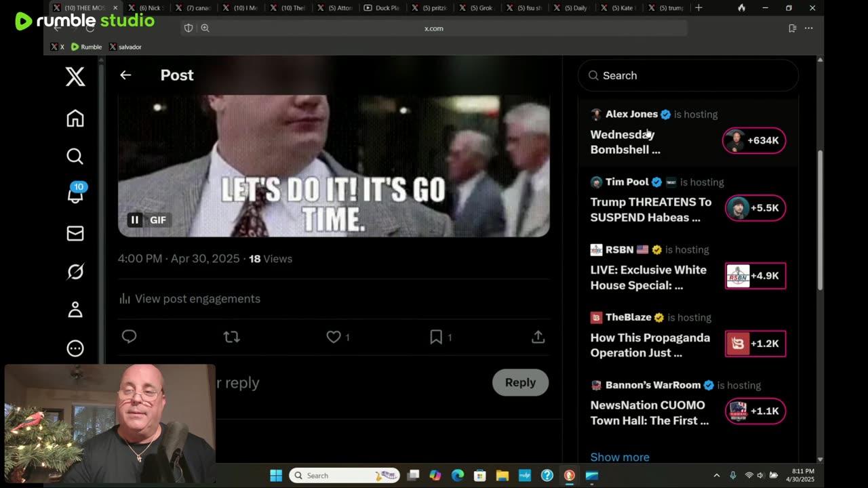Open LIVE: Exclusive White House Special
Screen dimensions: 868x488
pos(648,278)
